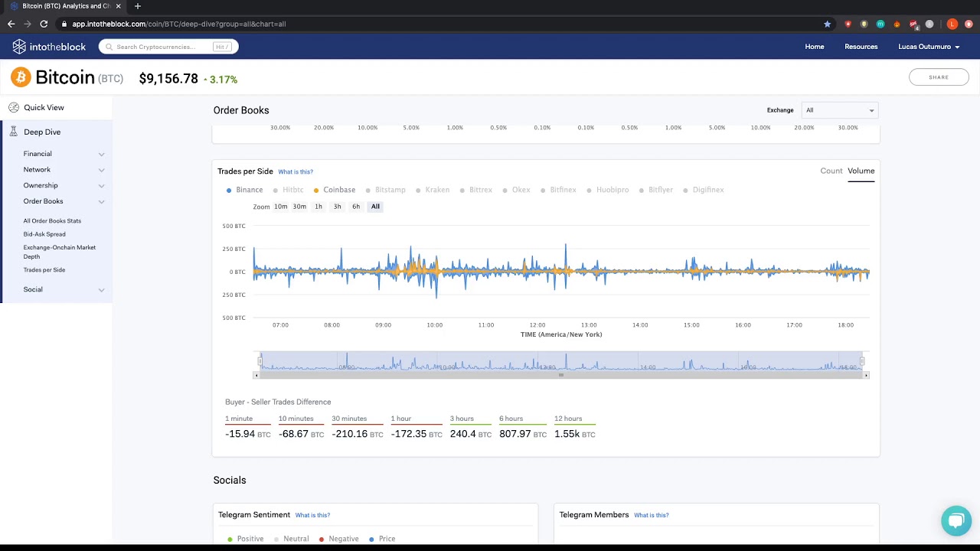Toggle the Hitbtc series in the legend
The width and height of the screenshot is (980, 551).
(x=289, y=190)
